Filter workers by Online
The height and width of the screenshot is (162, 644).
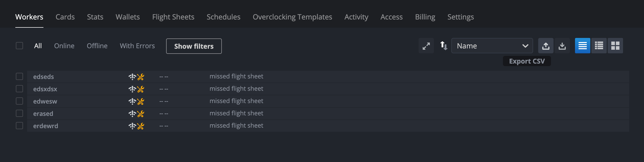[x=64, y=46]
